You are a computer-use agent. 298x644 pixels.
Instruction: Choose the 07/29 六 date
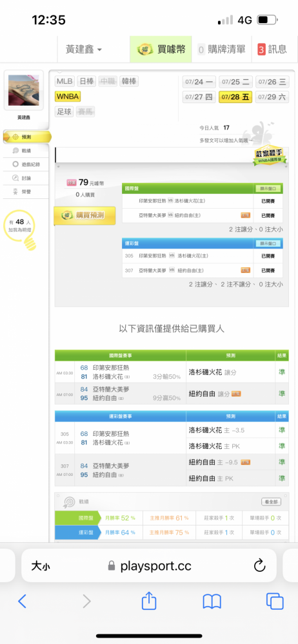[x=272, y=97]
